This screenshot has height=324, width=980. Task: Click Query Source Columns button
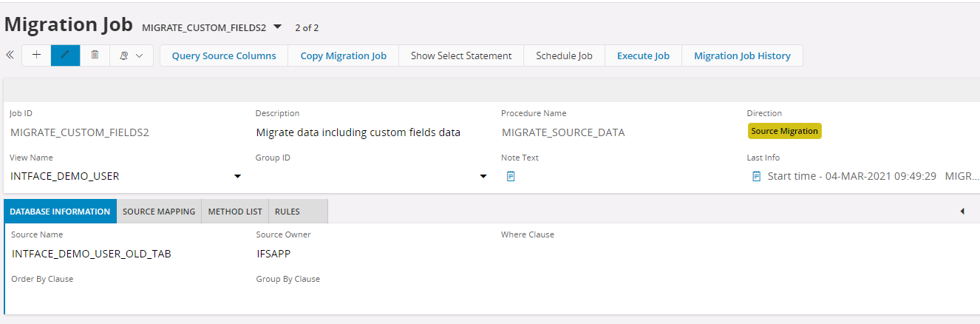pyautogui.click(x=224, y=55)
